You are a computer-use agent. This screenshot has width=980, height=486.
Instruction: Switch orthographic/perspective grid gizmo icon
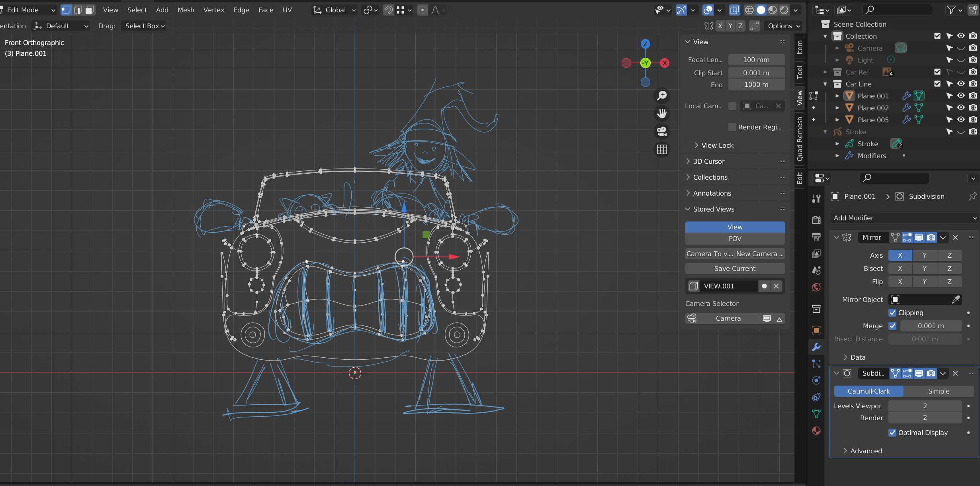click(x=662, y=149)
